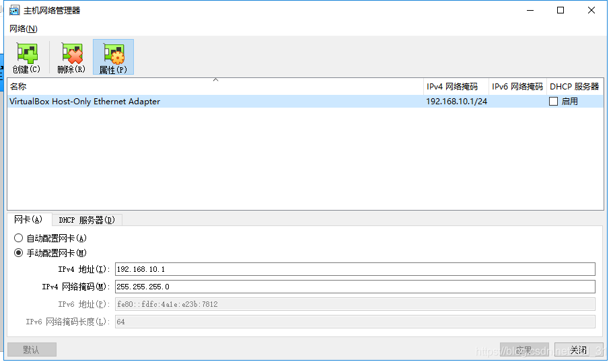Click the Create (创建) network adapter icon
Image resolution: width=613 pixels, height=364 pixels.
27,57
